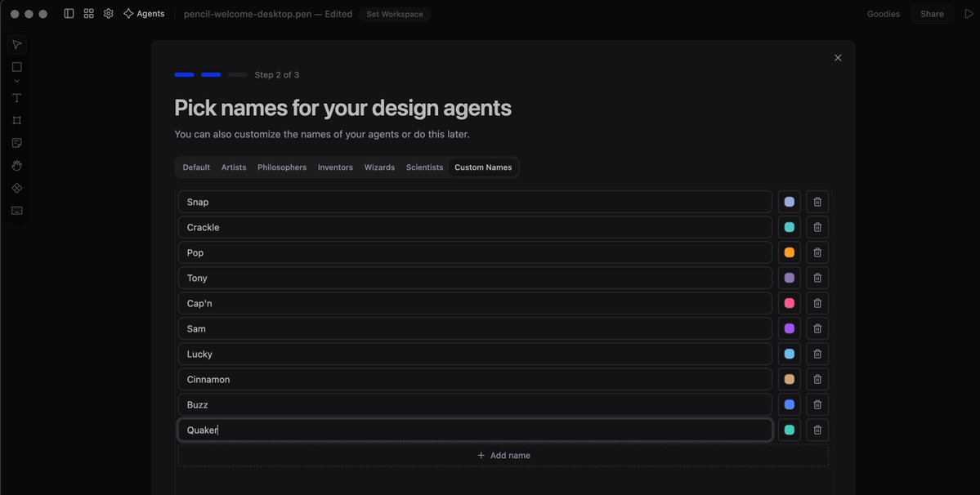The image size is (980, 495).
Task: Select the Sticky note tool
Action: (17, 143)
